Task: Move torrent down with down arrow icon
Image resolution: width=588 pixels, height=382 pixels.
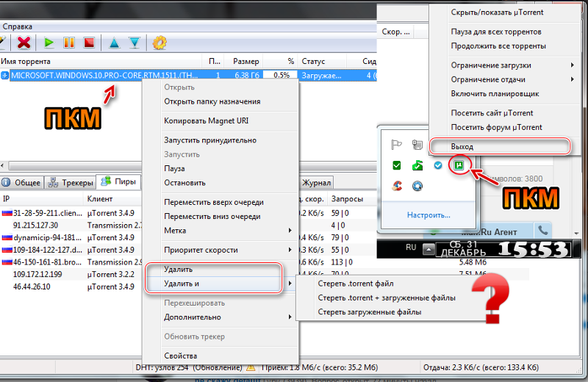Action: (x=135, y=43)
